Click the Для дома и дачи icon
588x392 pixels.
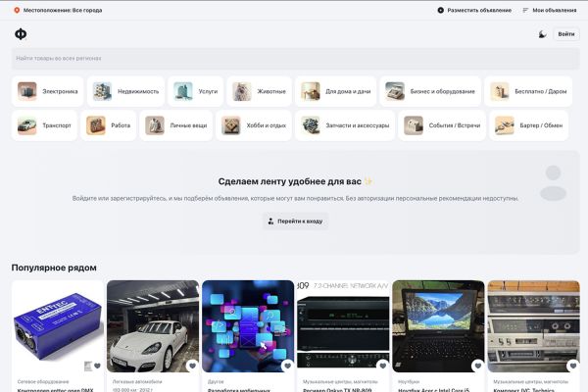pyautogui.click(x=311, y=91)
